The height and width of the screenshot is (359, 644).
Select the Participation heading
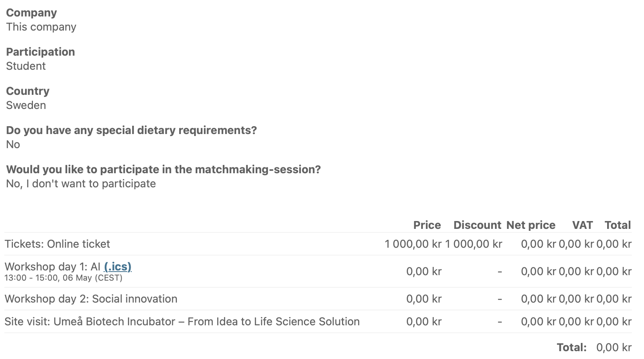[x=40, y=52]
